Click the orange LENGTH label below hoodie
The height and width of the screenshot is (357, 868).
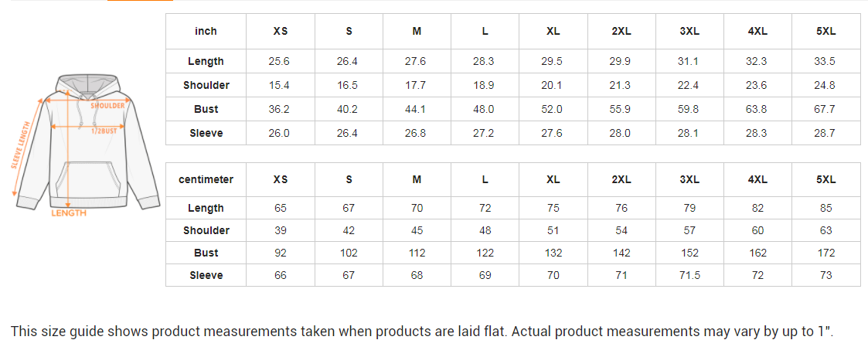(69, 213)
